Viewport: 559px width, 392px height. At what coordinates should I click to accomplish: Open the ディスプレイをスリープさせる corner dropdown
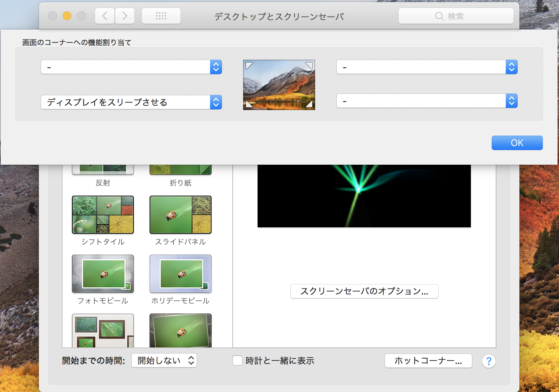tap(131, 102)
